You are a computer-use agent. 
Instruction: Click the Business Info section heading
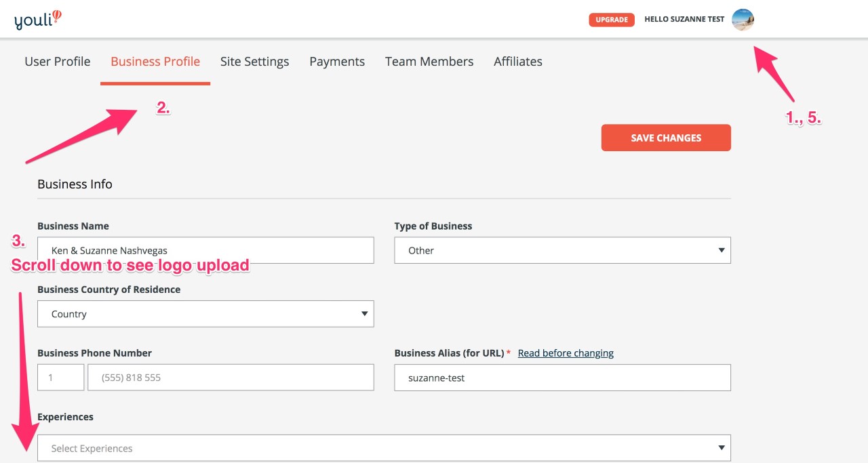(75, 184)
